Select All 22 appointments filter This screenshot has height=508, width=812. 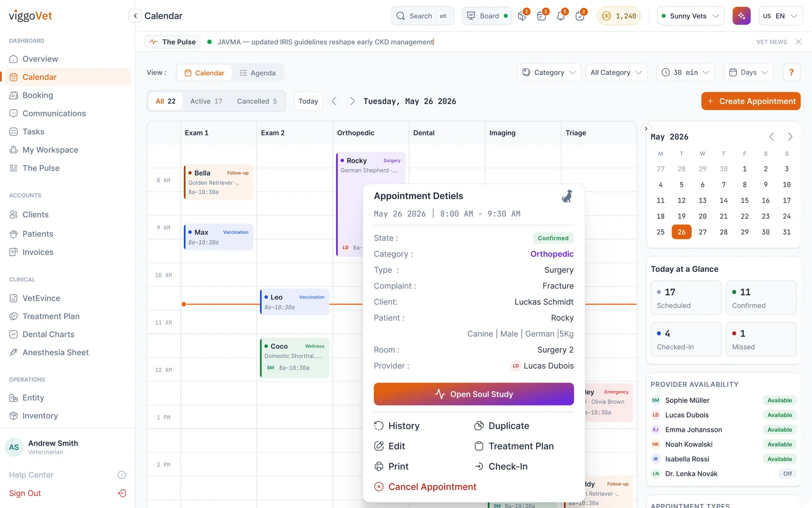coord(165,101)
